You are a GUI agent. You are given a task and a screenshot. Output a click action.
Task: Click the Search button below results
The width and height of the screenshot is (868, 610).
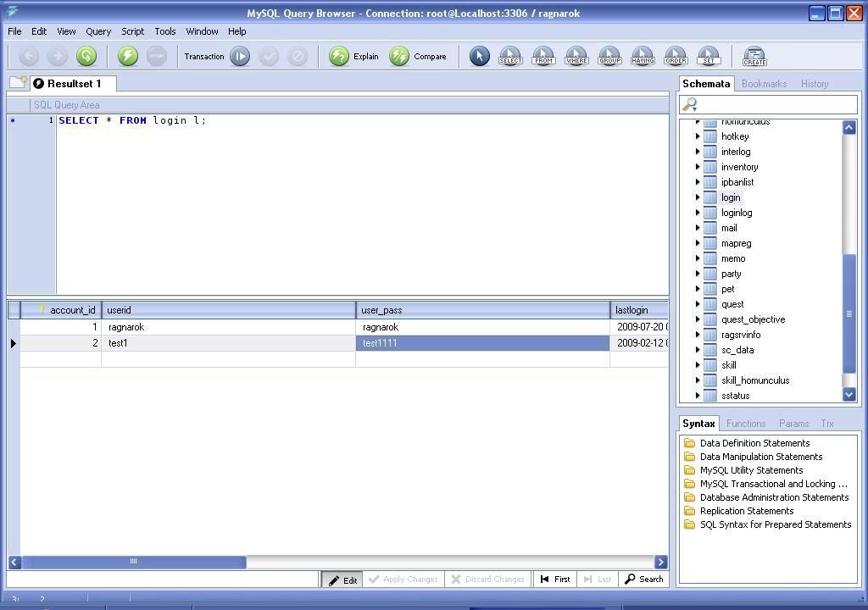643,579
